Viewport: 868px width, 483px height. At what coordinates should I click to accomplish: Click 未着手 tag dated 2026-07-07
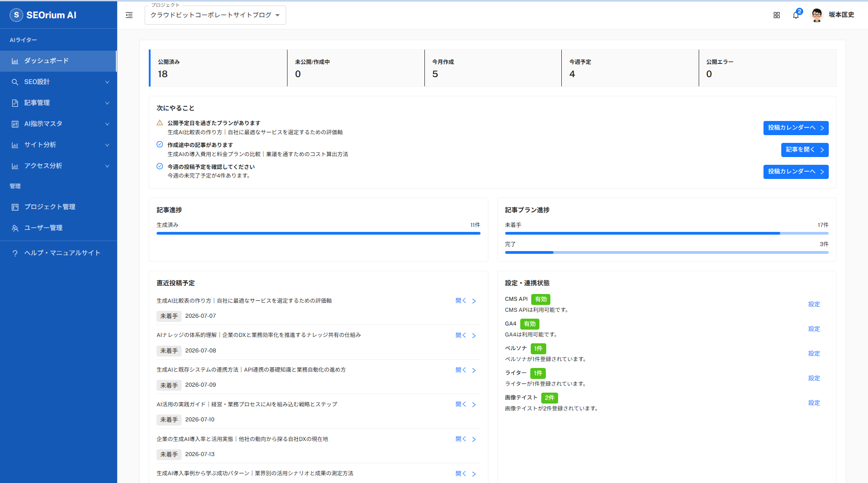tap(169, 316)
